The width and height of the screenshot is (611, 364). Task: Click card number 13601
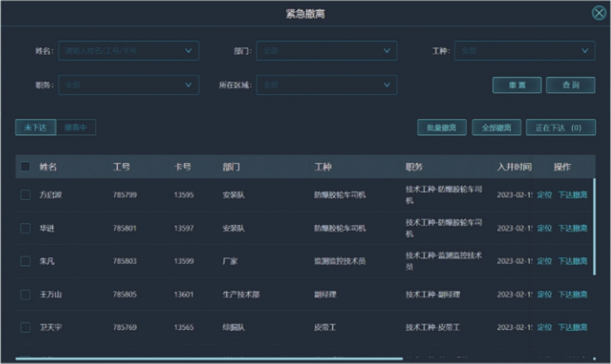[184, 294]
